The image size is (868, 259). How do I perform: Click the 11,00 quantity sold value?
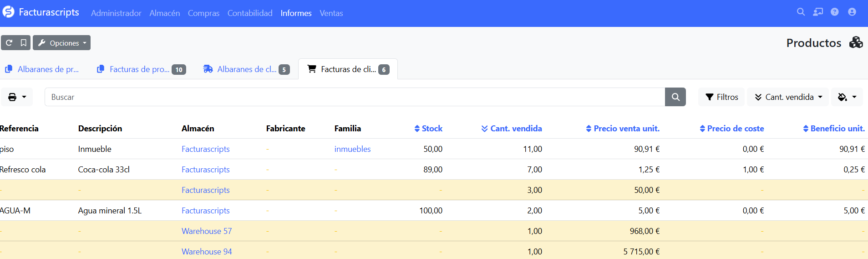click(x=533, y=149)
